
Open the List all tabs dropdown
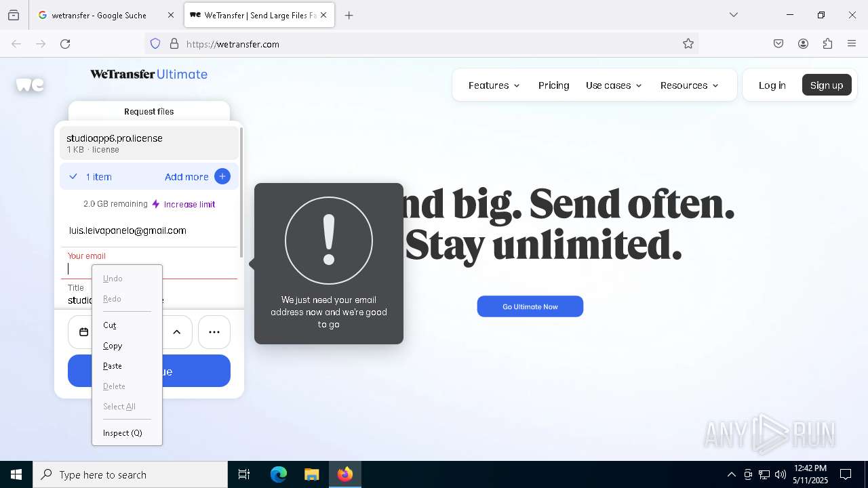point(734,15)
